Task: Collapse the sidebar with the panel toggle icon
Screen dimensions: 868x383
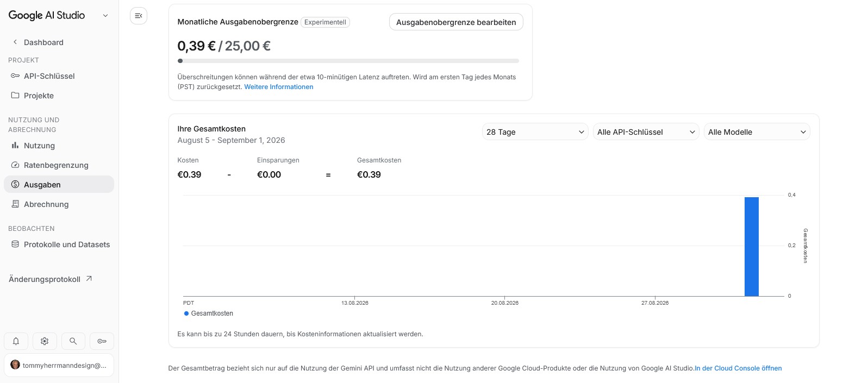Action: point(139,16)
